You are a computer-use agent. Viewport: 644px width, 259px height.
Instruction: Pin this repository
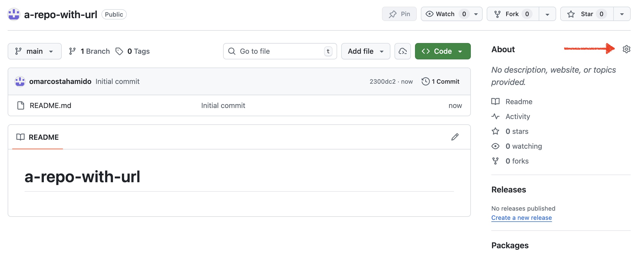pos(399,14)
